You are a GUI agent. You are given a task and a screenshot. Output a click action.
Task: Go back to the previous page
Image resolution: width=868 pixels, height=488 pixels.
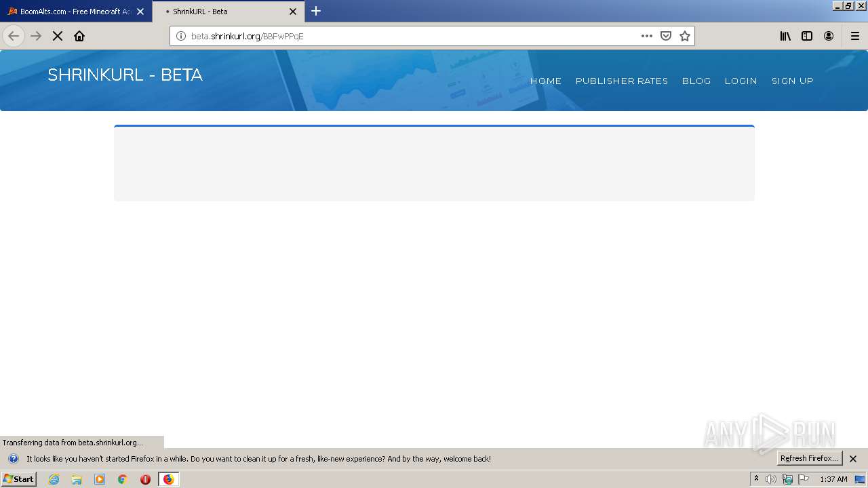(14, 36)
